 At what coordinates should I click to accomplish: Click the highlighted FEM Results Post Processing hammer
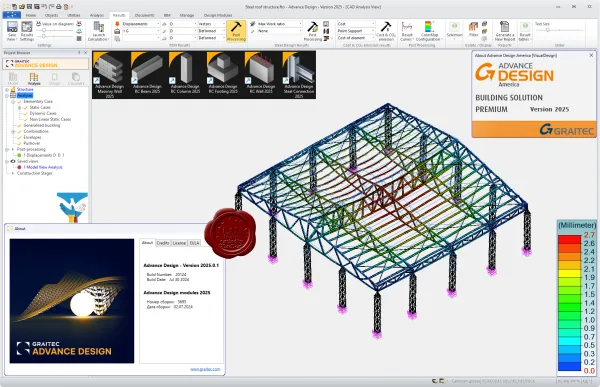tap(236, 31)
